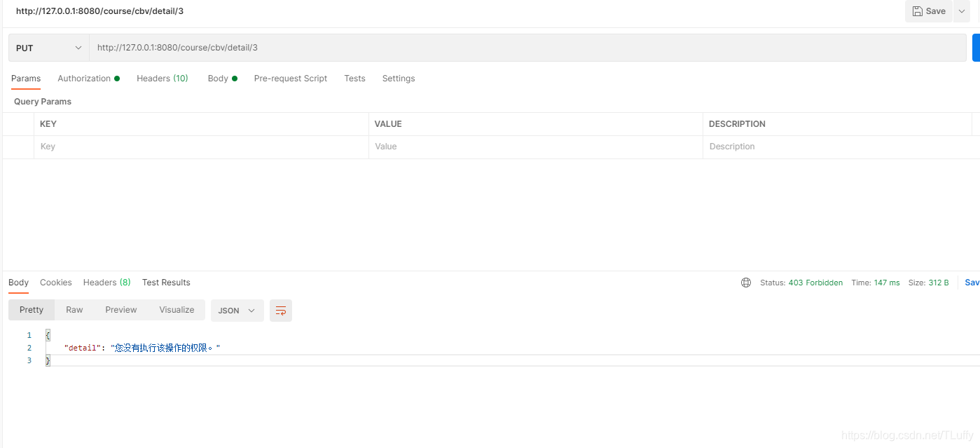Click the blue Send button edge

point(976,48)
